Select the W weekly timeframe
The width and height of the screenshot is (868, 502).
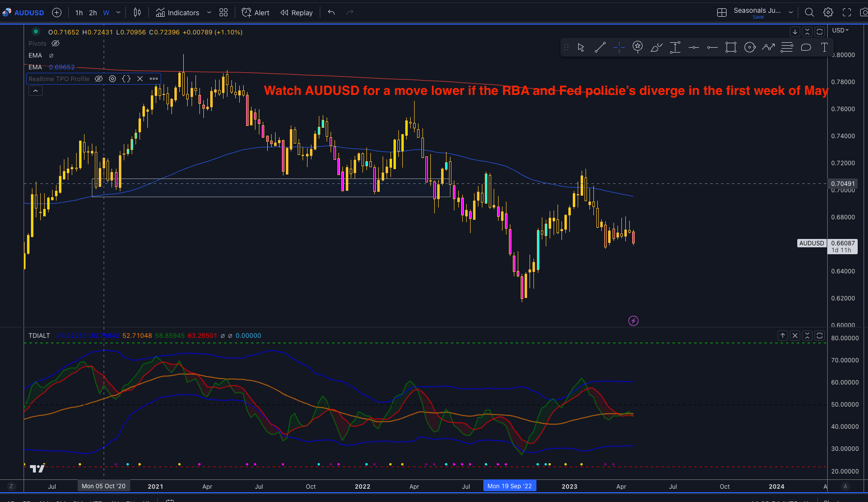(x=106, y=13)
